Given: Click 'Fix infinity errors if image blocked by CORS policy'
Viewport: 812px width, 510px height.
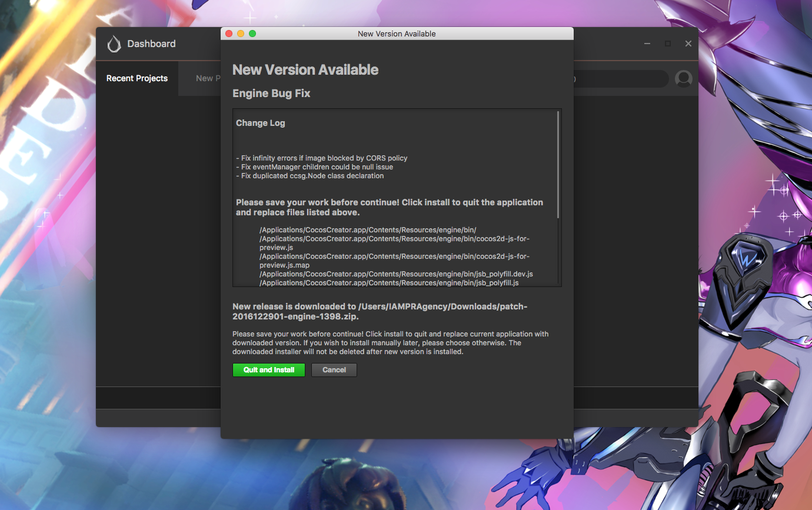Looking at the screenshot, I should (x=322, y=158).
